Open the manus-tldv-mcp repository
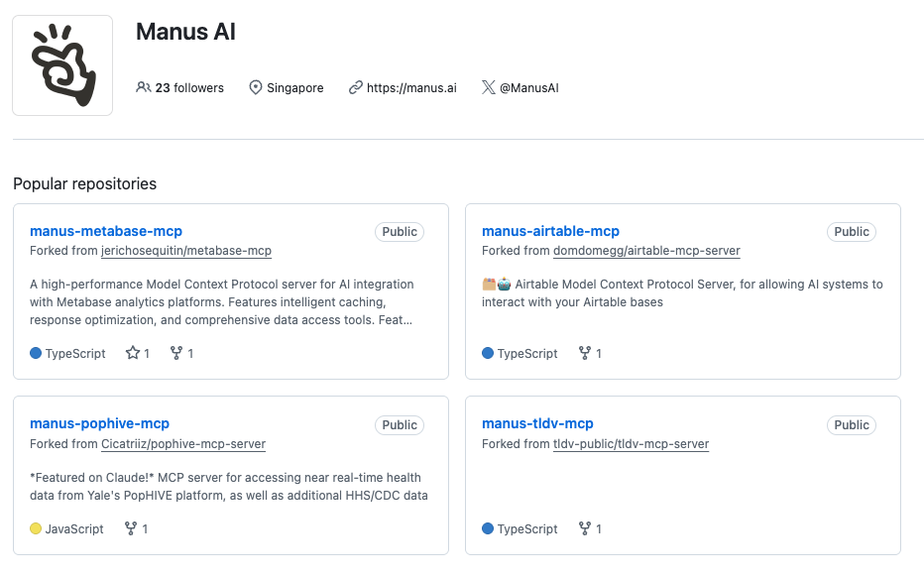The width and height of the screenshot is (924, 577). pos(537,424)
